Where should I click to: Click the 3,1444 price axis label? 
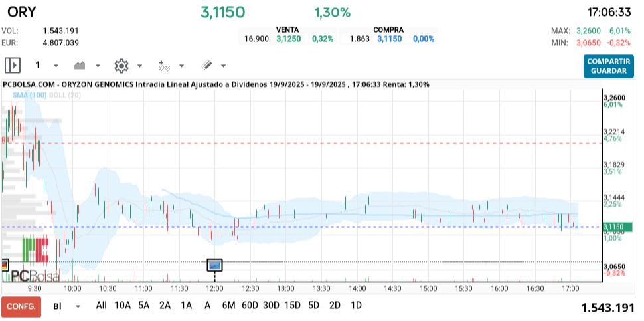(x=614, y=197)
